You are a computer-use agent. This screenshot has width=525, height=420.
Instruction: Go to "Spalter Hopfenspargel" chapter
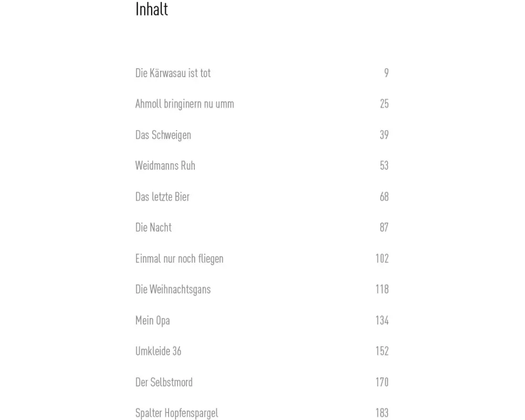176,413
